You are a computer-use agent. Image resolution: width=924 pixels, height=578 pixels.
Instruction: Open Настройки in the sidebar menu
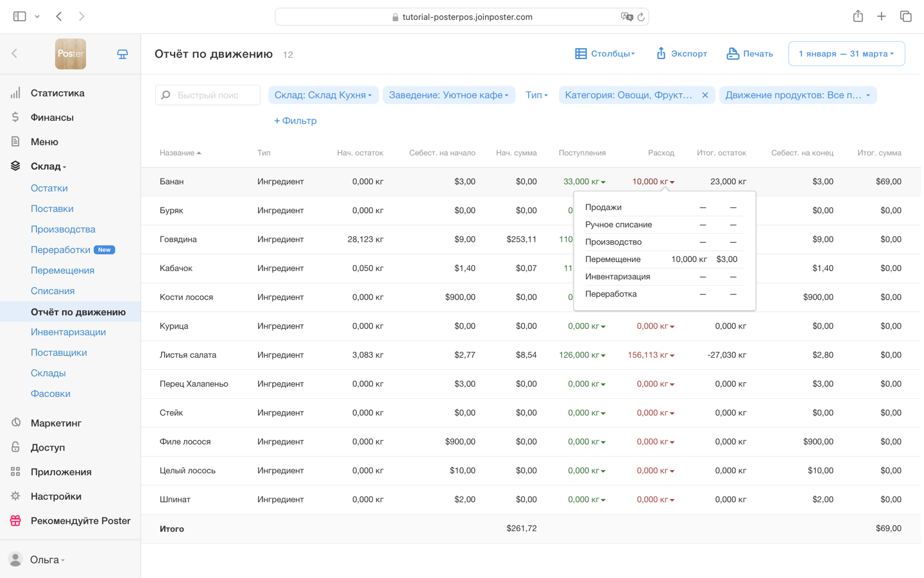56,496
